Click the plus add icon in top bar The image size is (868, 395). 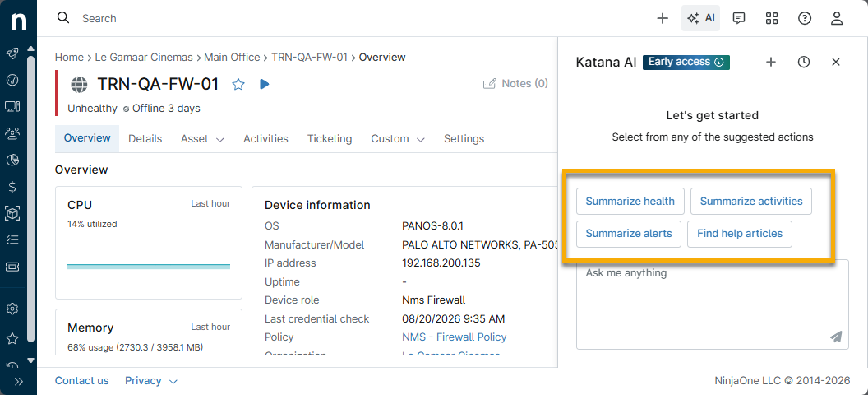tap(663, 18)
